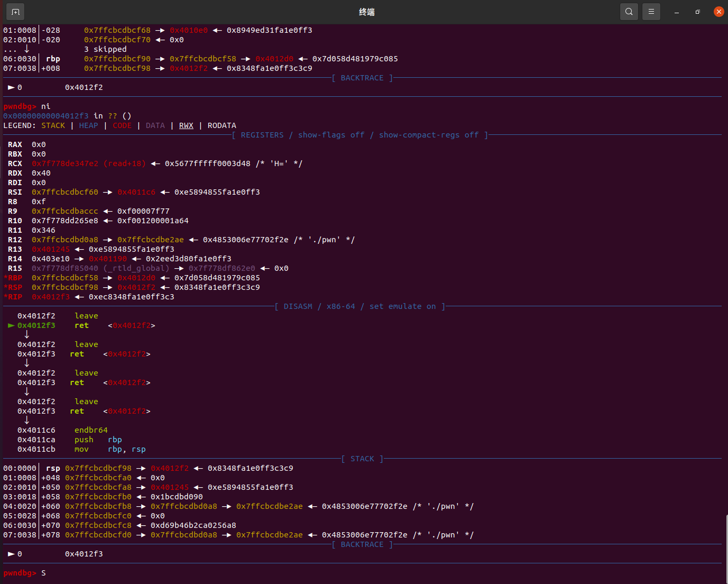Image resolution: width=728 pixels, height=584 pixels.
Task: Click the '3 skipped' text
Action: (x=105, y=49)
